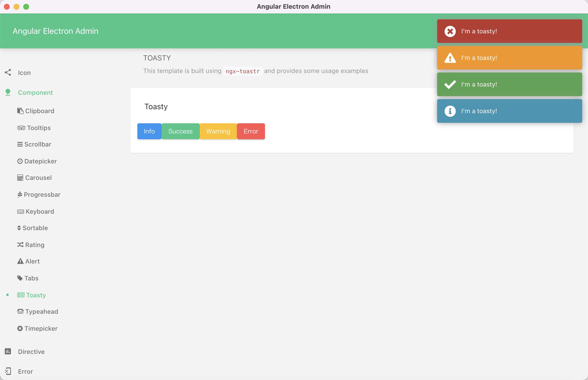Click the ngx-toastr inline code link
This screenshot has height=380, width=588.
(x=242, y=71)
